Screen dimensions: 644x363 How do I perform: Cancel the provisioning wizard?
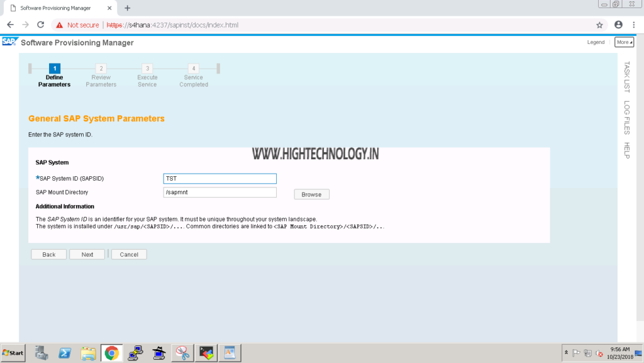coord(129,255)
